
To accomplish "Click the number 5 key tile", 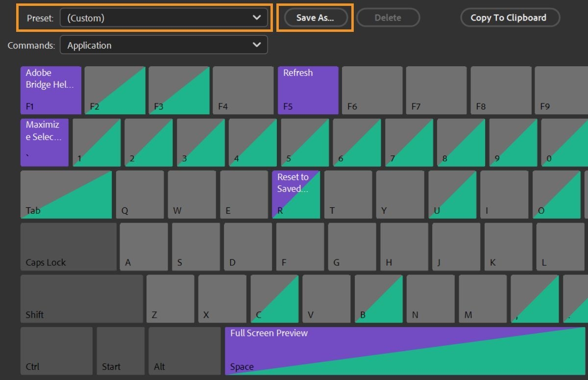I will click(304, 142).
